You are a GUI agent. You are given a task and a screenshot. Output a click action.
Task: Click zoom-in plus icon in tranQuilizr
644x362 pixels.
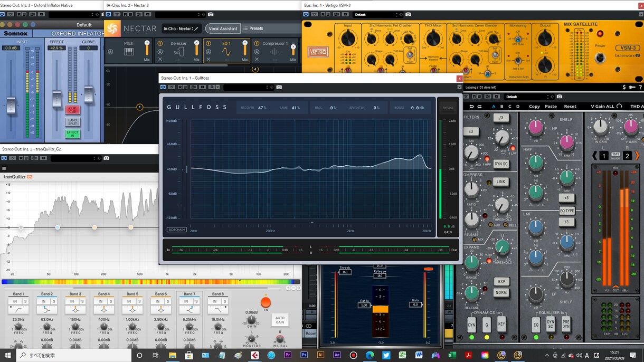coord(288,288)
